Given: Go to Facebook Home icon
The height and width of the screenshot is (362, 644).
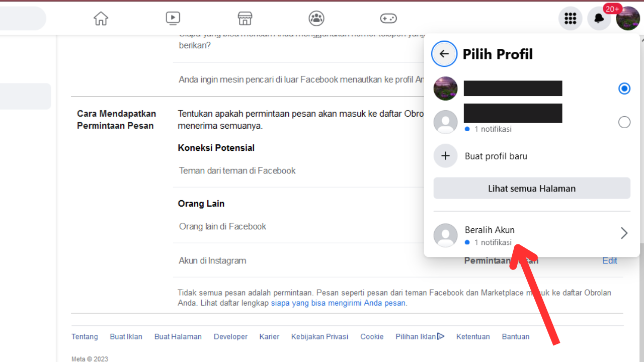Looking at the screenshot, I should click(101, 19).
